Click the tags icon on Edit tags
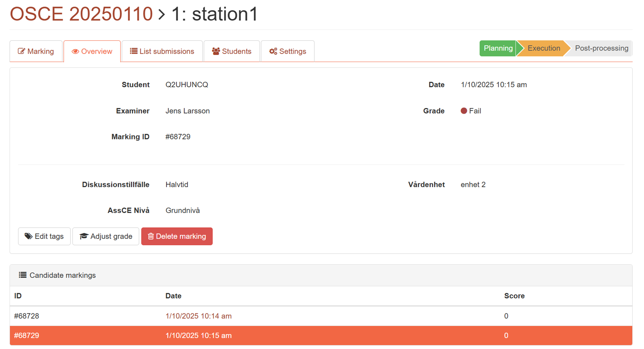 pyautogui.click(x=29, y=236)
